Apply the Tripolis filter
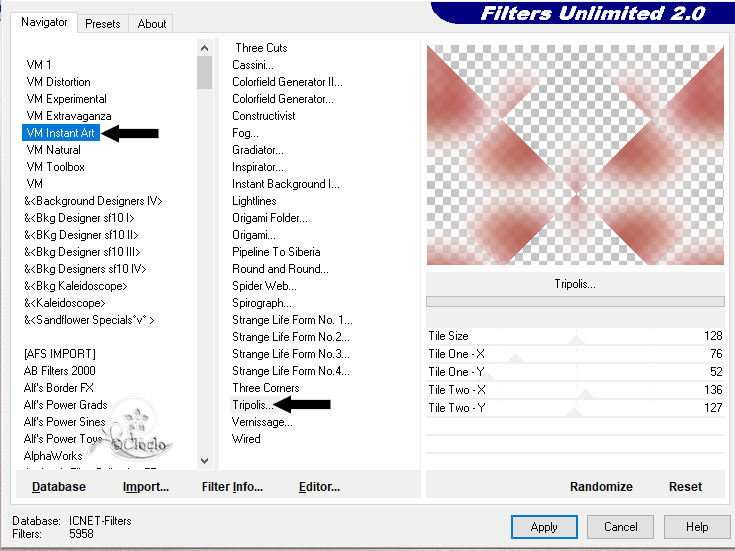Screen dimensions: 735x551 coord(544,527)
